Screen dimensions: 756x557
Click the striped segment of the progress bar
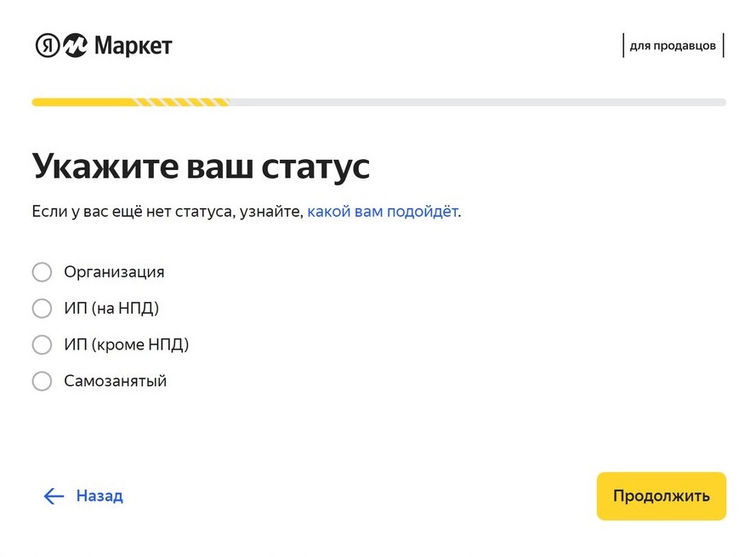(x=182, y=102)
